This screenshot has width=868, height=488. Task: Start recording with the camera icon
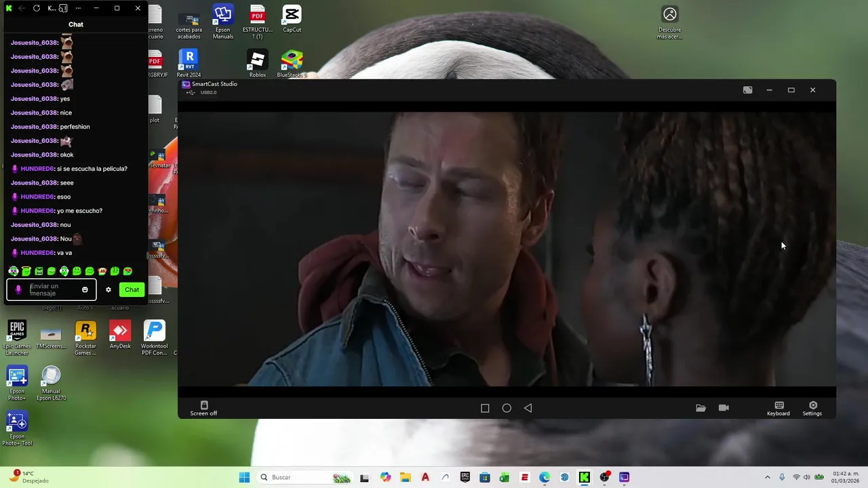pyautogui.click(x=724, y=408)
